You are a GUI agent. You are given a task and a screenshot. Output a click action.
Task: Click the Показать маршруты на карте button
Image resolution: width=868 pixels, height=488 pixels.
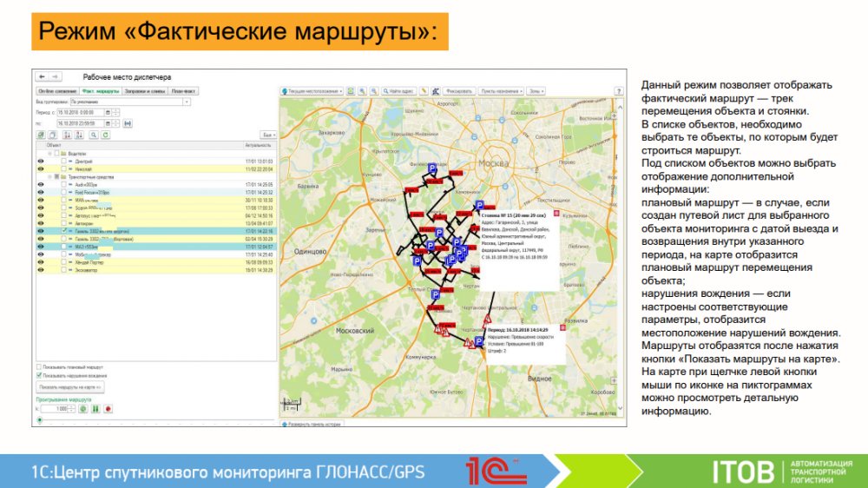coord(70,386)
